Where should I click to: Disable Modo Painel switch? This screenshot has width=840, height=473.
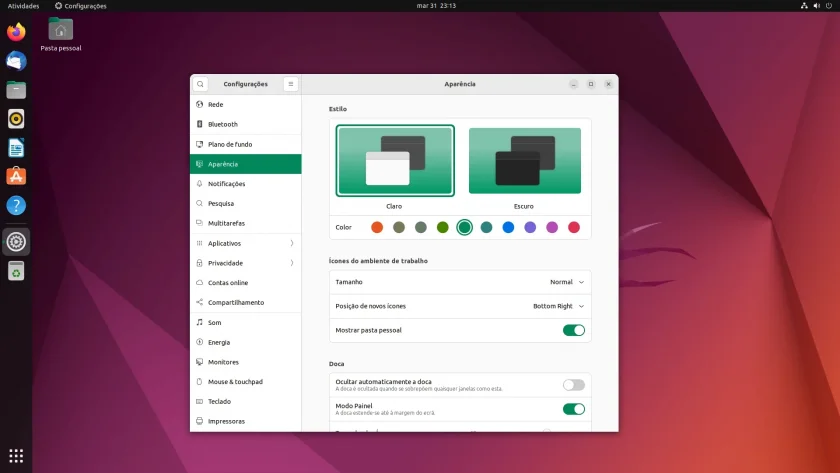(574, 409)
